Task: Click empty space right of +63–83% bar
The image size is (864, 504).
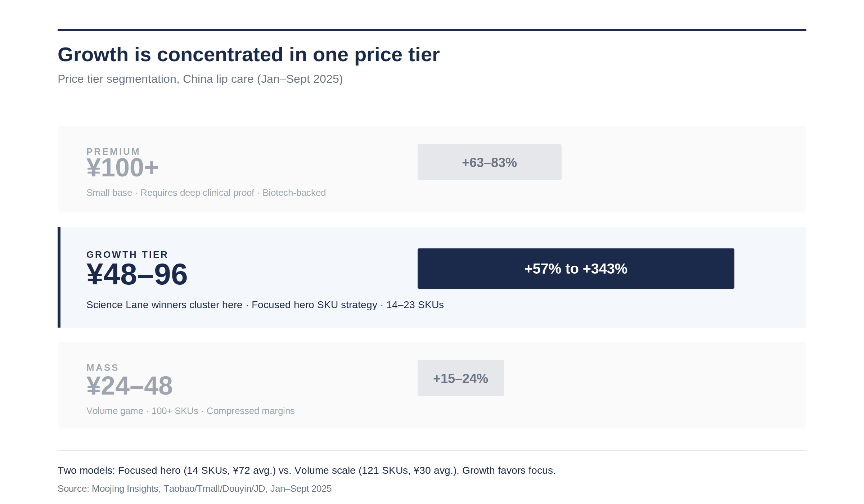Action: (684, 162)
